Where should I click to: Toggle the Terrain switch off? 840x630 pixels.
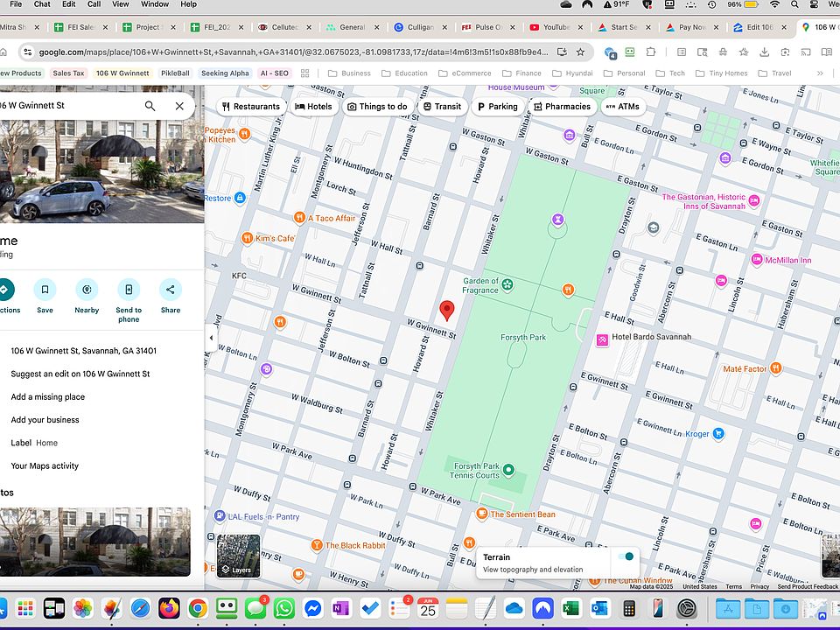click(x=625, y=556)
